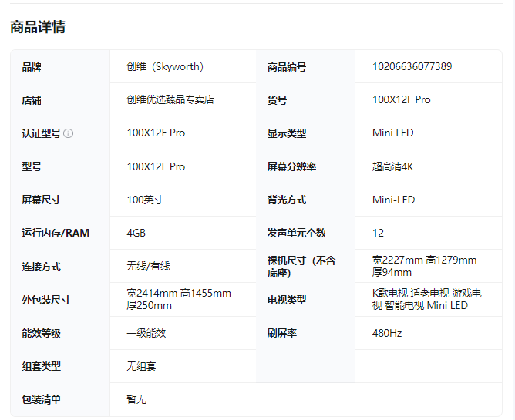
Task: Click the 无线/有线 connection value
Action: 148,267
